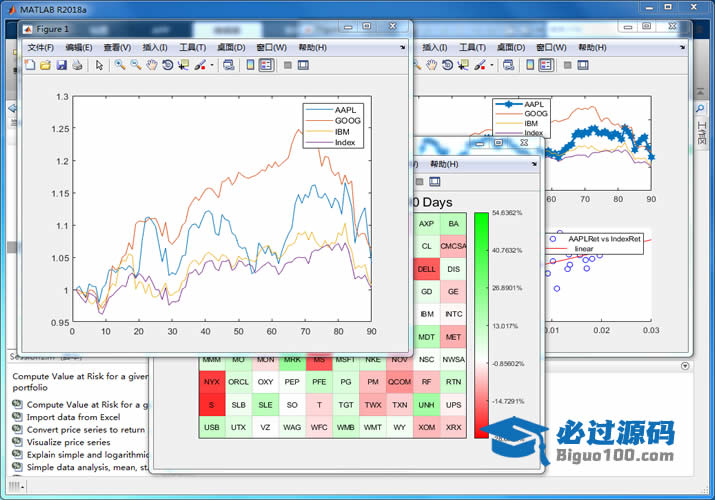Open 'Explain simple and logarithmic' section link
This screenshot has width=715, height=500.
pyautogui.click(x=88, y=455)
